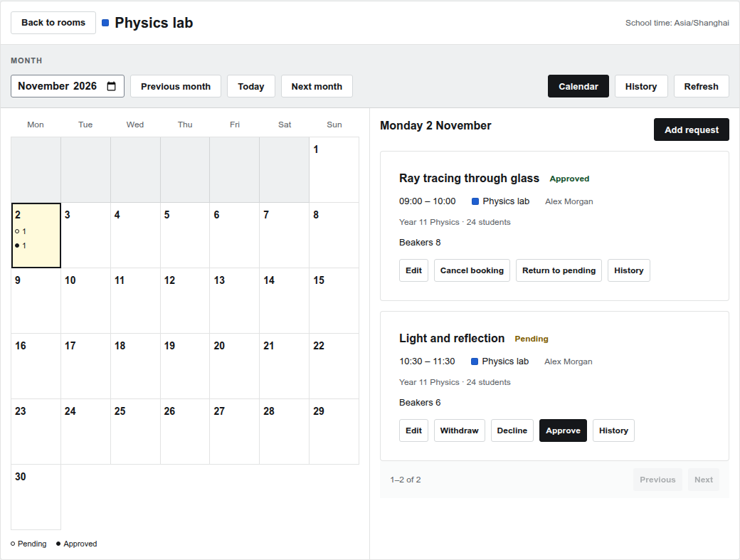Click the November 2026 month input
The image size is (740, 560).
coord(68,86)
